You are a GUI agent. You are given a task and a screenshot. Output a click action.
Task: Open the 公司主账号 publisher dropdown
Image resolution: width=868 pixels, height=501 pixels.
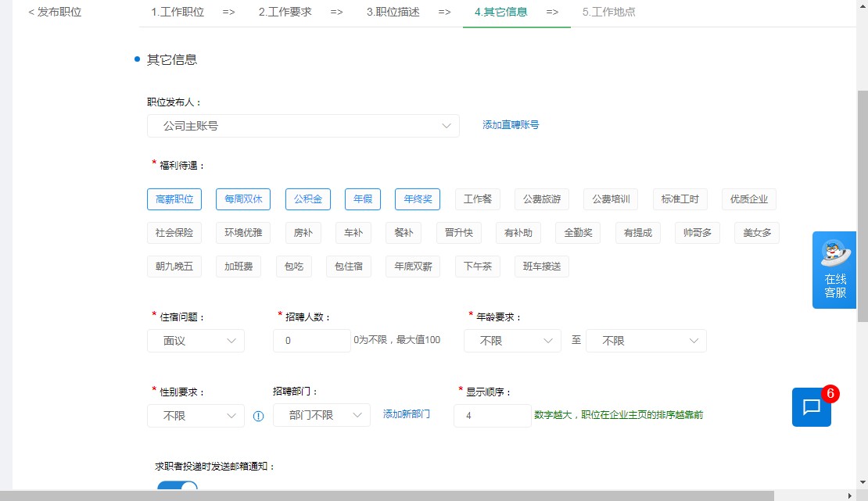tap(303, 125)
